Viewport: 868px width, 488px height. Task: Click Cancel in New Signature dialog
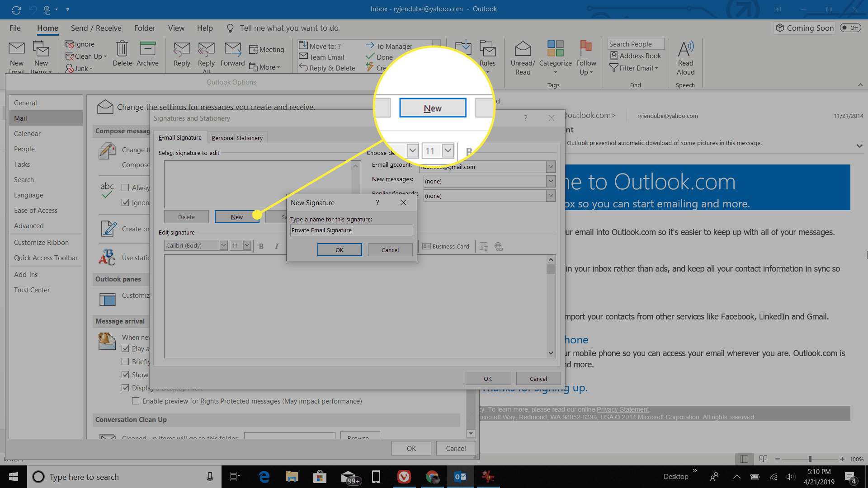tap(390, 249)
